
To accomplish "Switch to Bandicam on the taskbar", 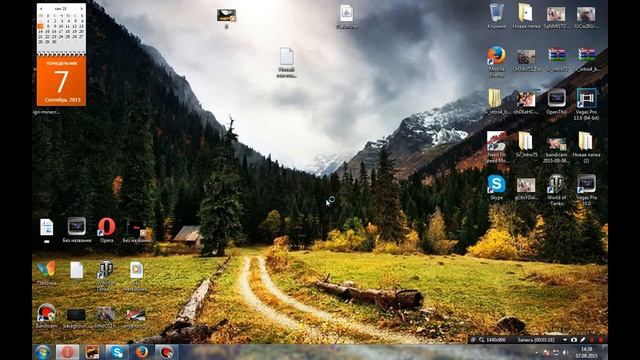I will [x=166, y=352].
